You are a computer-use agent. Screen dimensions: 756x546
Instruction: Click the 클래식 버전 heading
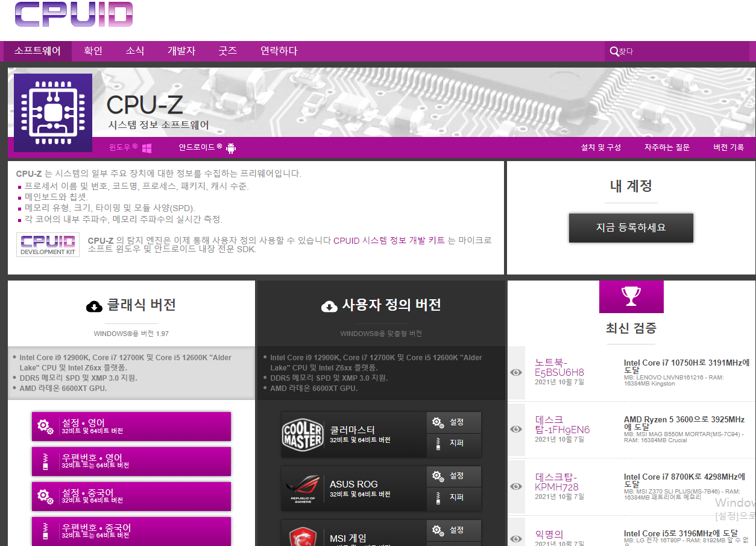click(x=141, y=305)
